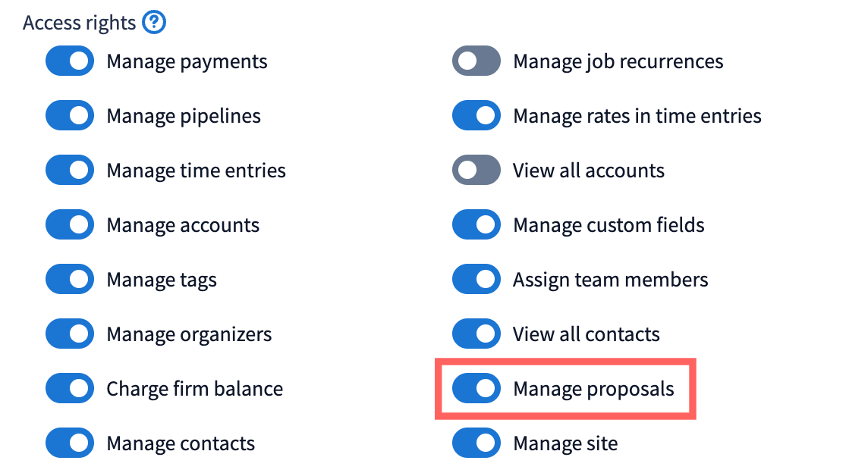Click the Manage proposals label text
The height and width of the screenshot is (473, 868).
593,390
